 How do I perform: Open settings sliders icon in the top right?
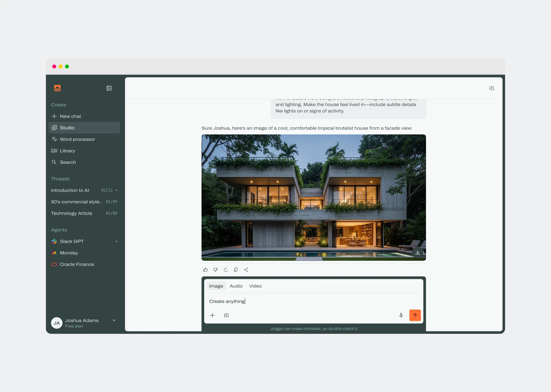pyautogui.click(x=491, y=88)
